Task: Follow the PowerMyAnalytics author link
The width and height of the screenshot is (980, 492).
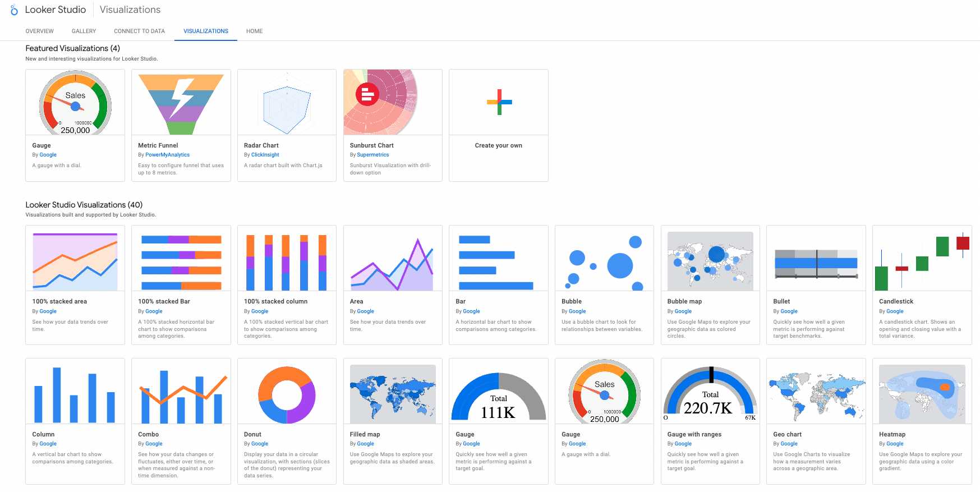Action: pos(167,155)
